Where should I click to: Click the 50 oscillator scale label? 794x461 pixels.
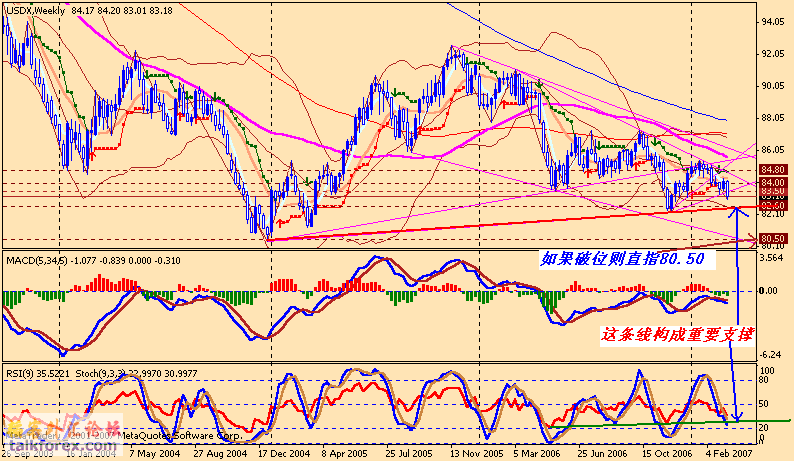click(764, 404)
